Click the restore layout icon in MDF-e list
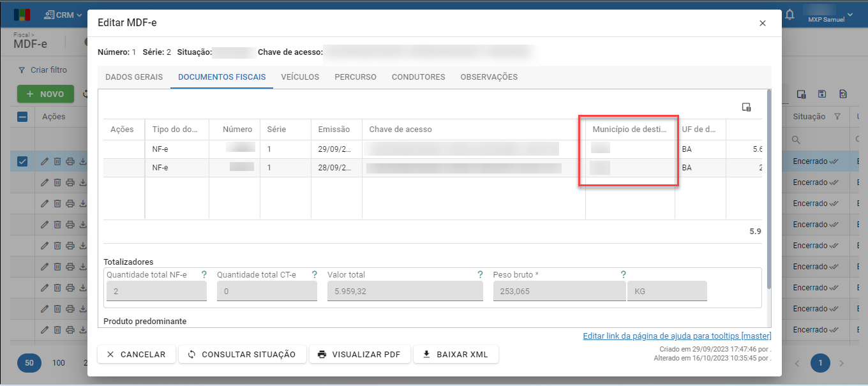 [x=843, y=94]
